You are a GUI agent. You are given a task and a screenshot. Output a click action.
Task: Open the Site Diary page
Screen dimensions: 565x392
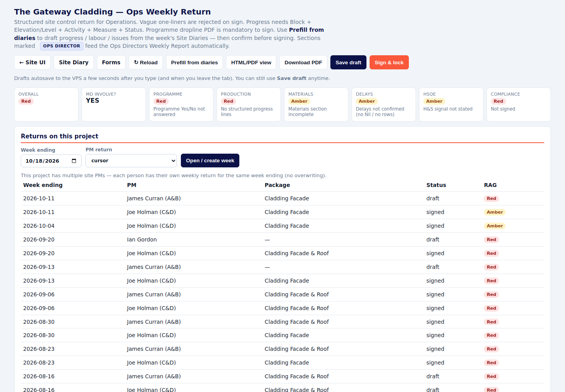(74, 62)
